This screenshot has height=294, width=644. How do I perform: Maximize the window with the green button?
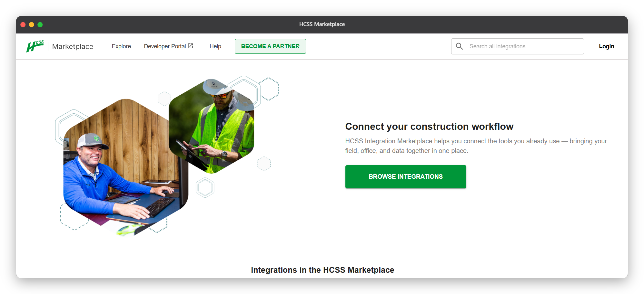(40, 24)
